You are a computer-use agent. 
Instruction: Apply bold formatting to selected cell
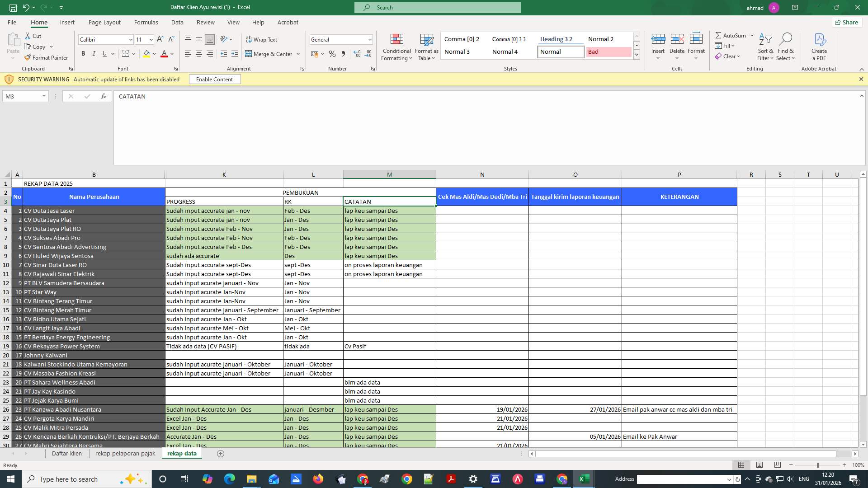pos(83,53)
